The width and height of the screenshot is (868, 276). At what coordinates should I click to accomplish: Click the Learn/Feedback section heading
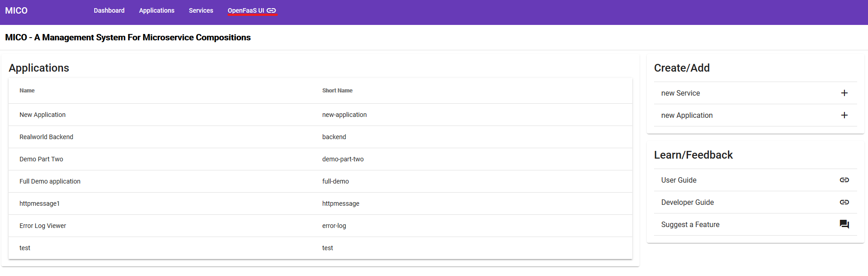[693, 155]
